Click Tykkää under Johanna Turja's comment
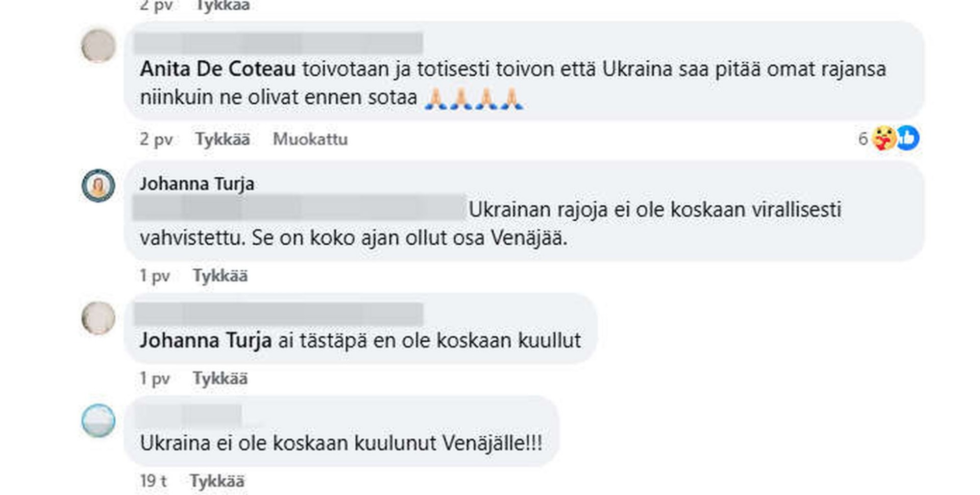The width and height of the screenshot is (980, 495). point(220,276)
